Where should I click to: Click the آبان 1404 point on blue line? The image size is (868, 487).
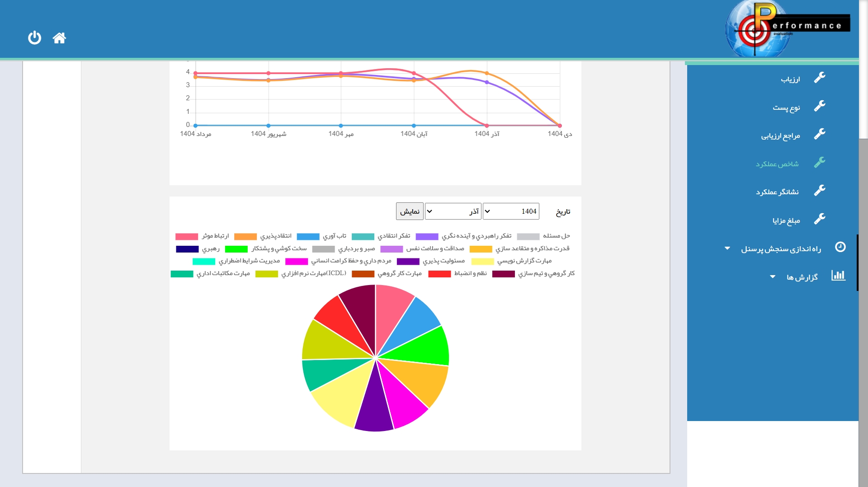[414, 126]
